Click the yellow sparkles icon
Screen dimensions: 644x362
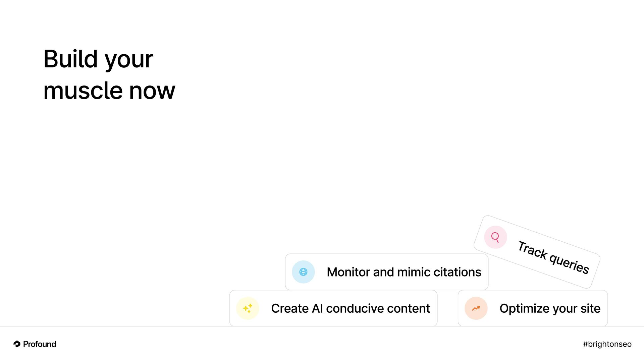(248, 308)
